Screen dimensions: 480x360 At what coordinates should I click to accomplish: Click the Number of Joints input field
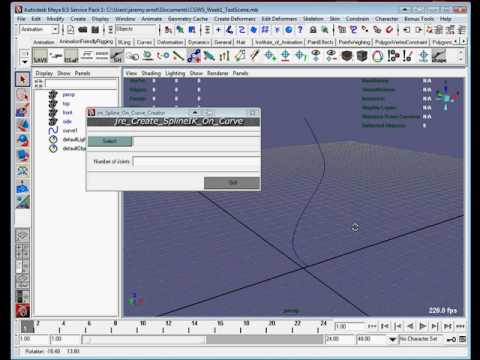point(196,162)
